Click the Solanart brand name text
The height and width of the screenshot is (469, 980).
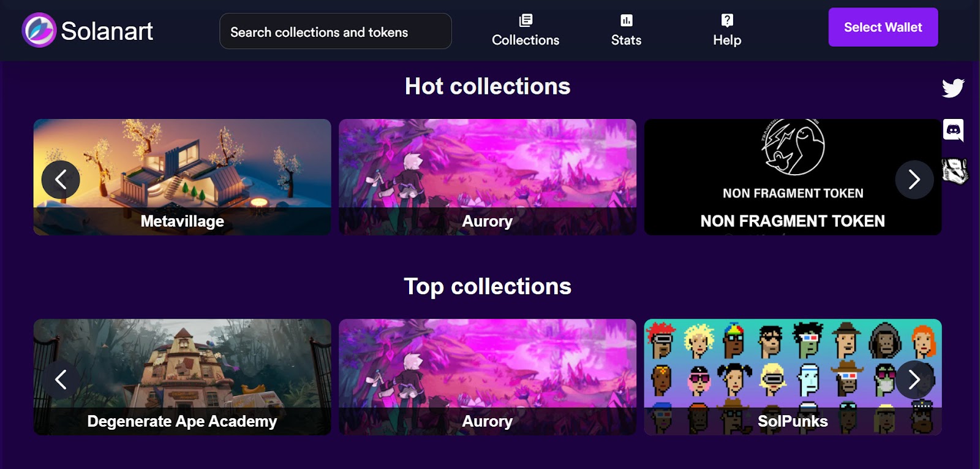point(107,31)
